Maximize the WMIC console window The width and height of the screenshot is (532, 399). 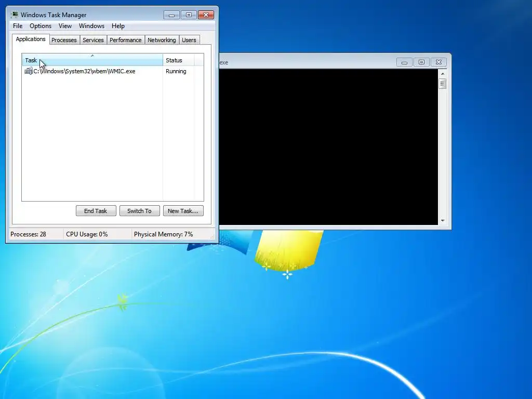(421, 62)
